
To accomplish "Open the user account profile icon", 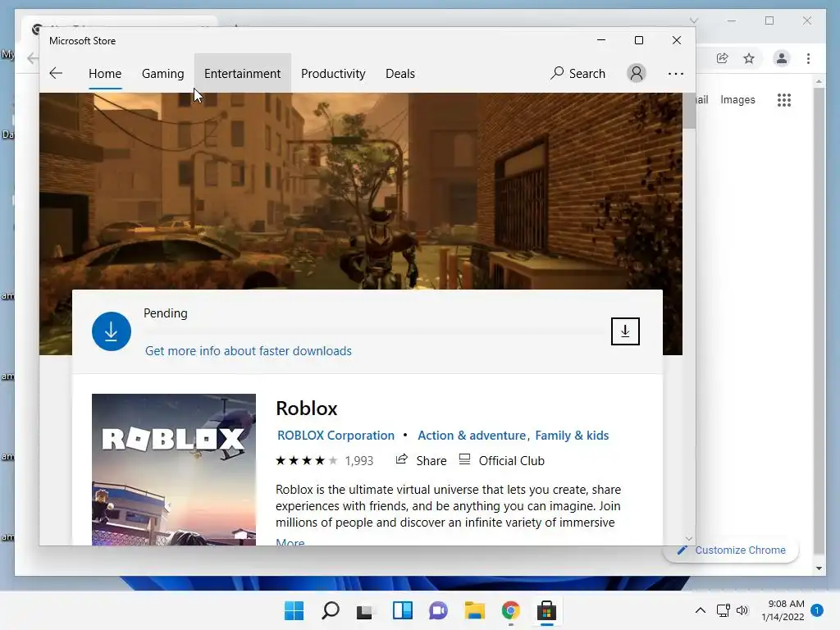I will pos(637,73).
